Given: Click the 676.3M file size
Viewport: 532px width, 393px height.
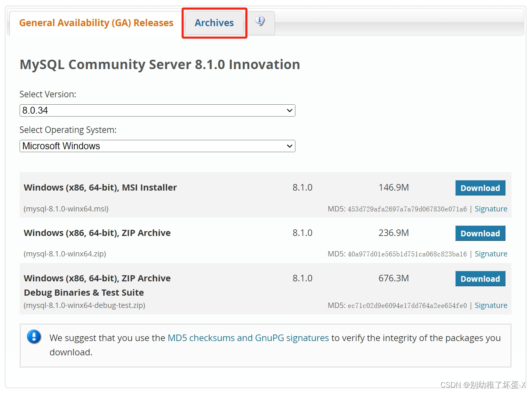Looking at the screenshot, I should click(393, 278).
